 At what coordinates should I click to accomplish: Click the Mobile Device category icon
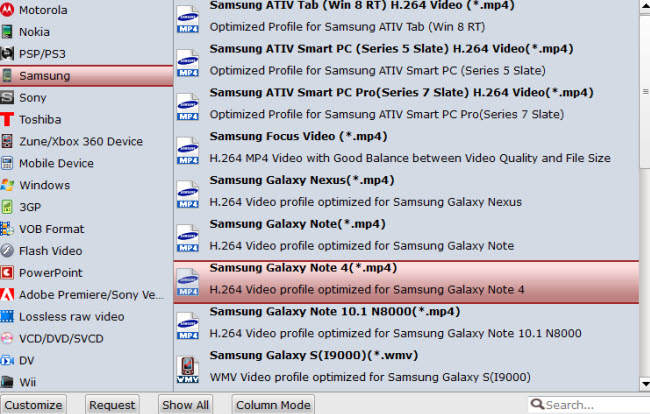point(7,163)
